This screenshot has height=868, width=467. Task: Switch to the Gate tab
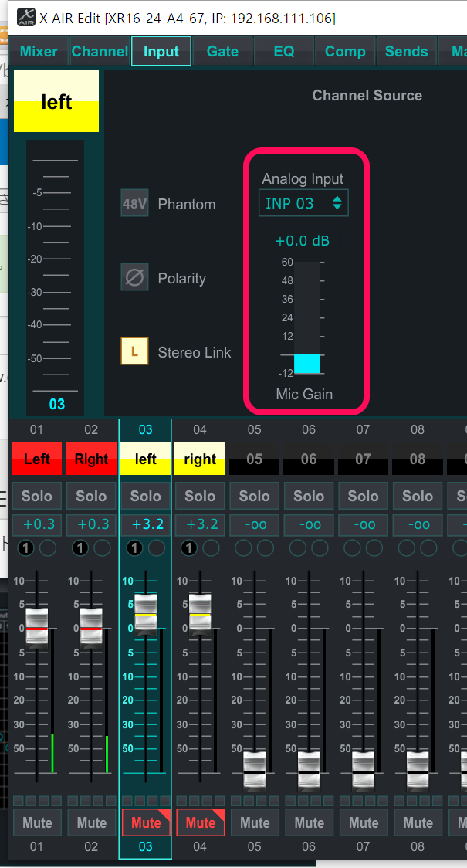pyautogui.click(x=222, y=51)
